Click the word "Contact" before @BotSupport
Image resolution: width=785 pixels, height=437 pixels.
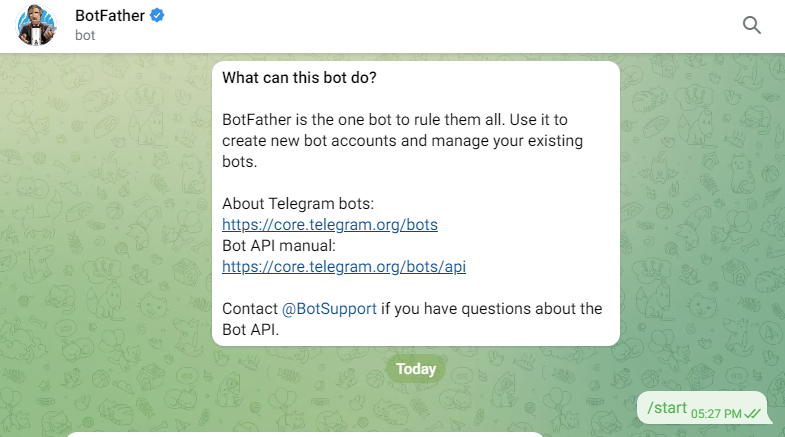248,308
